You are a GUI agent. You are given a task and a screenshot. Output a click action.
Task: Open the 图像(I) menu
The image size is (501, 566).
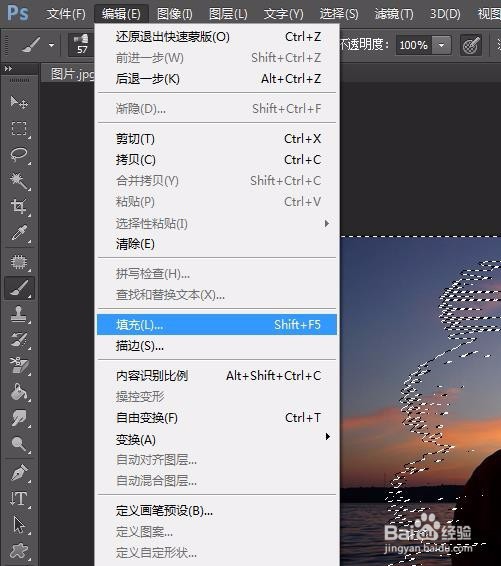click(175, 14)
